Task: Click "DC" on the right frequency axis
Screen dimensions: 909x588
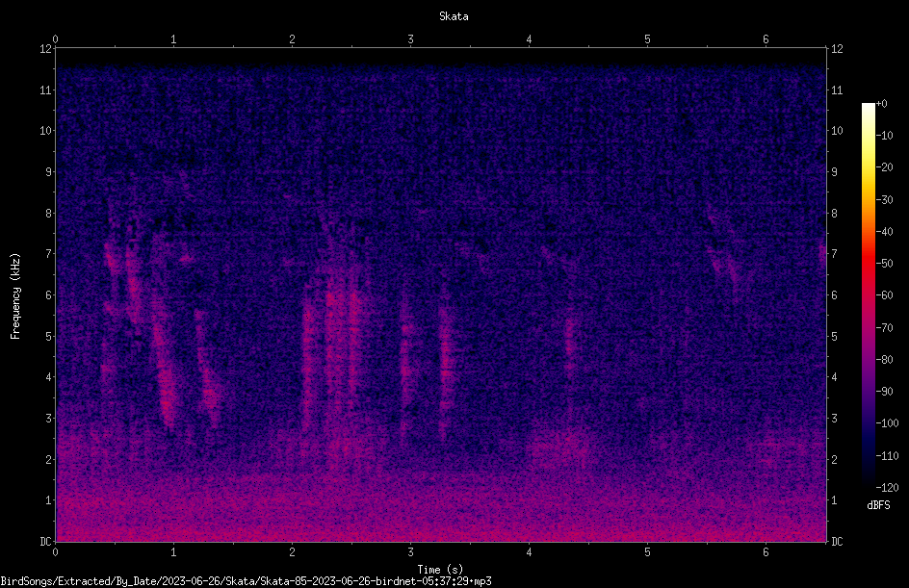Action: point(837,542)
